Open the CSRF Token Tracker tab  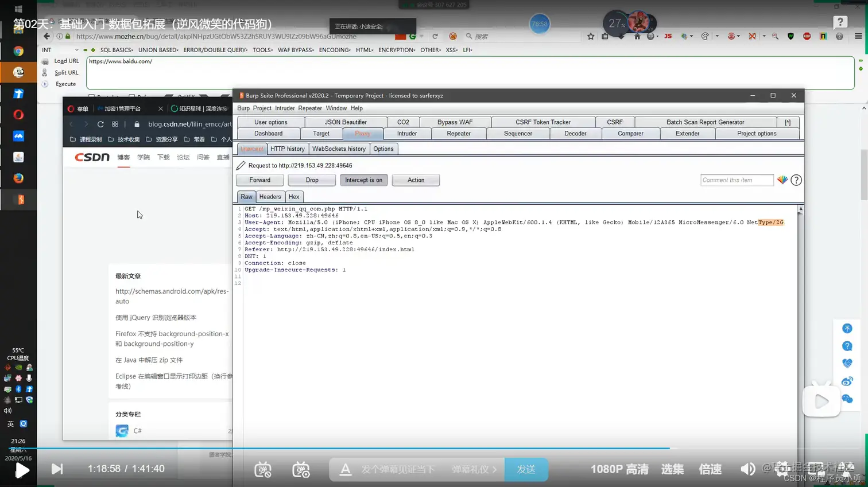click(x=543, y=122)
